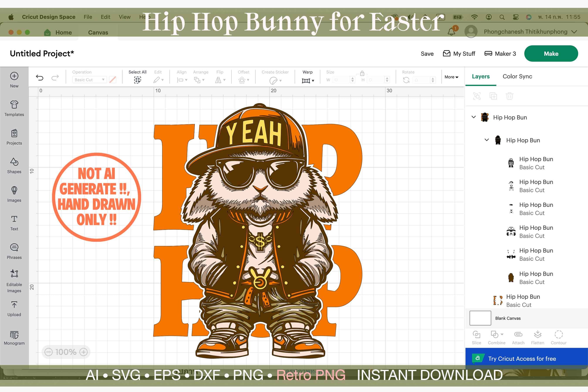
Task: Zoom in using the plus control
Action: click(x=83, y=352)
